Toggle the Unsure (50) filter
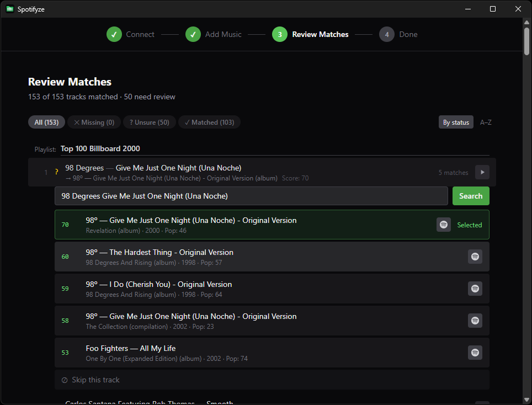The height and width of the screenshot is (405, 532). [x=149, y=122]
